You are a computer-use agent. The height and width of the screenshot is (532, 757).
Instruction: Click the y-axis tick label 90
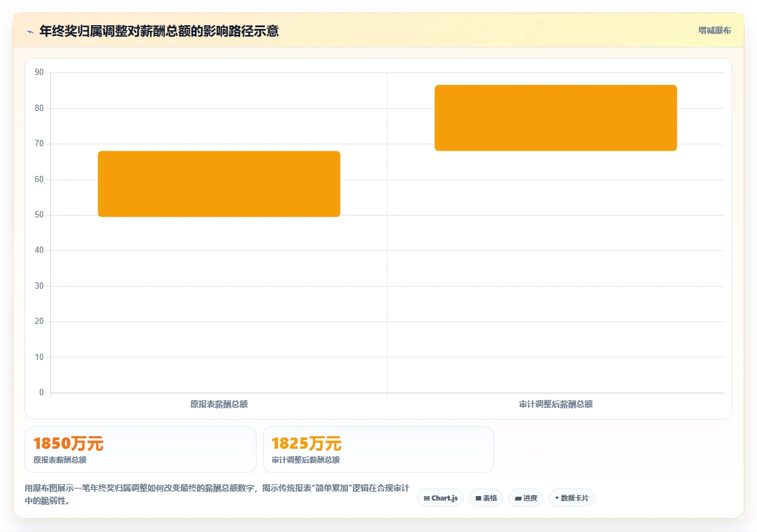pos(39,72)
